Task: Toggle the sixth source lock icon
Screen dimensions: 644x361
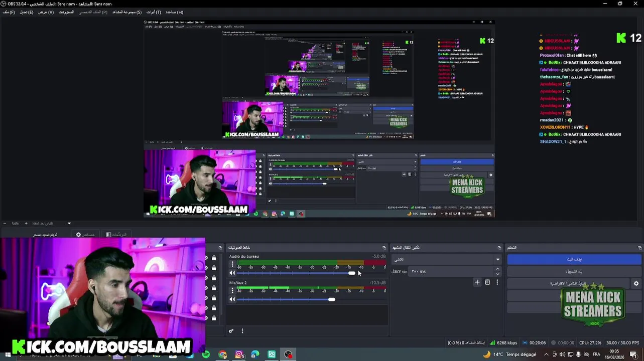Action: tap(214, 308)
